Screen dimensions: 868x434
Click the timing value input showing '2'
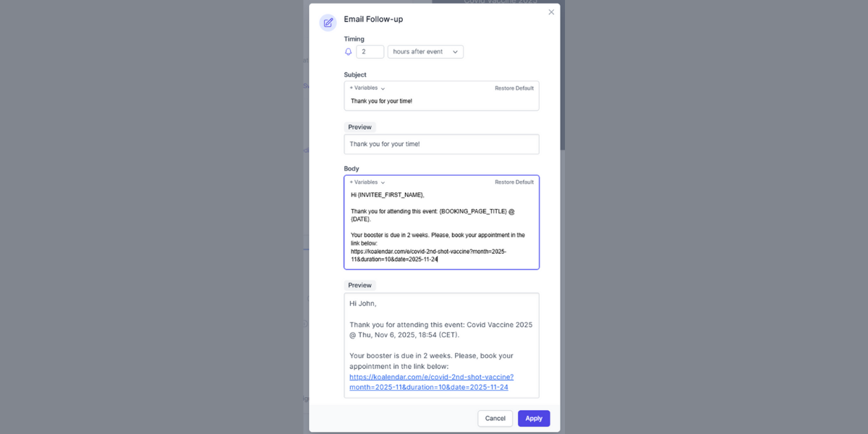370,51
